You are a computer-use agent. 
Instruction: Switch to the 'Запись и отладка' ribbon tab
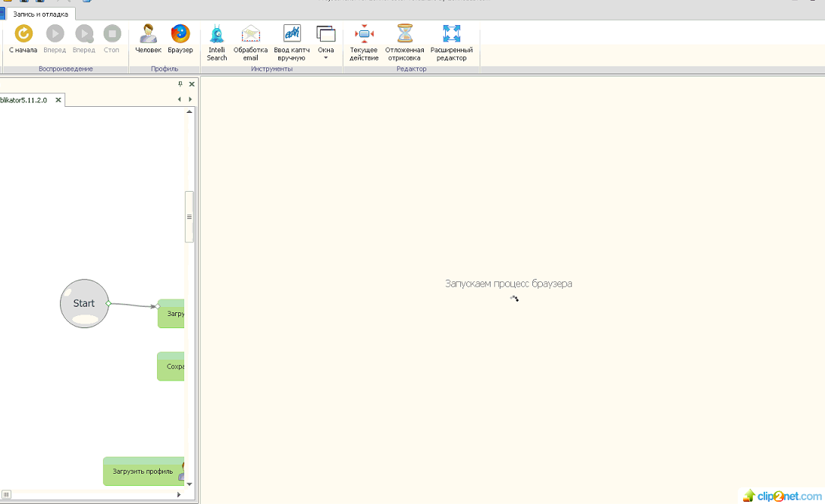pos(40,14)
